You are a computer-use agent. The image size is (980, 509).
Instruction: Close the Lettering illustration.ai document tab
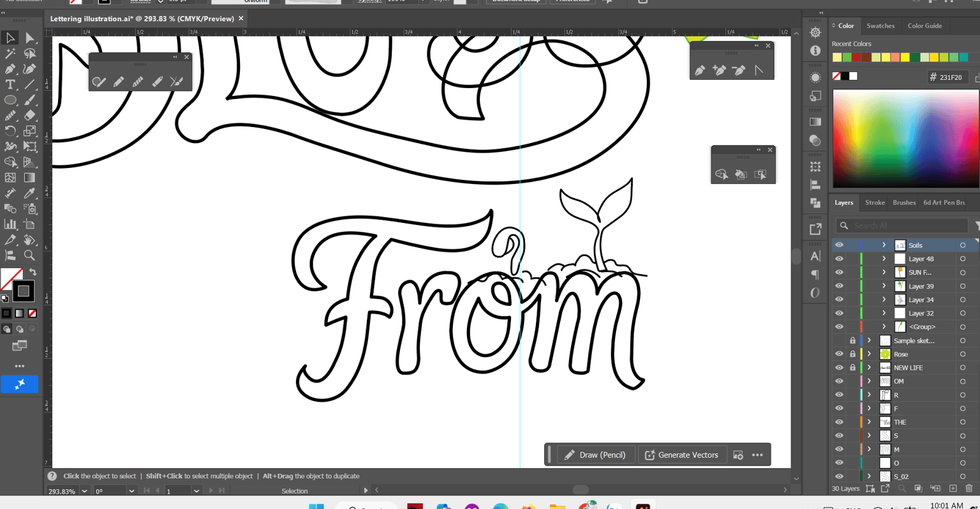point(241,19)
